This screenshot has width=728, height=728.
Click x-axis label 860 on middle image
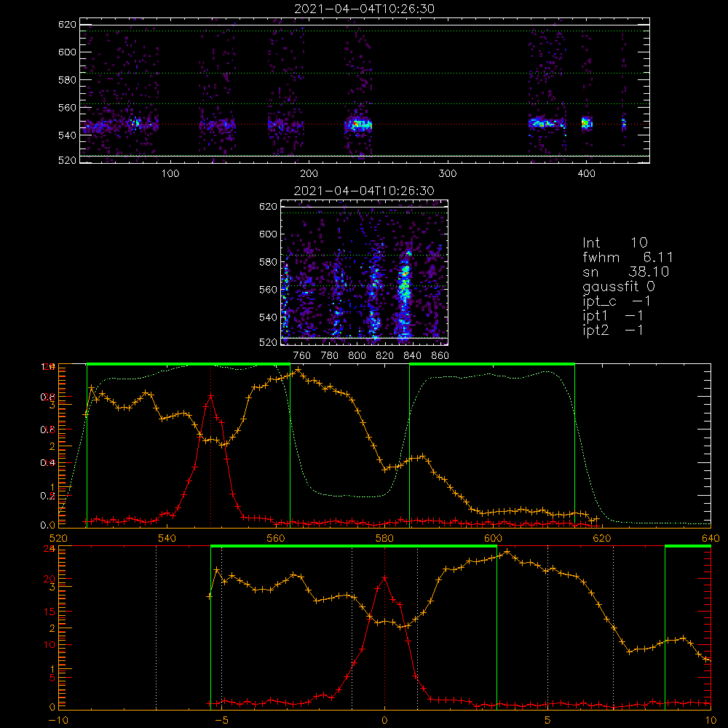[440, 356]
